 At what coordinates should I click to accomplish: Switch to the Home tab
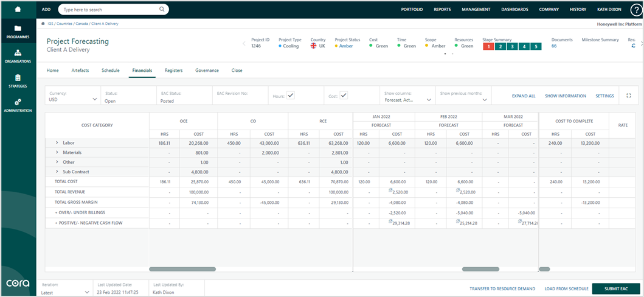(x=52, y=70)
